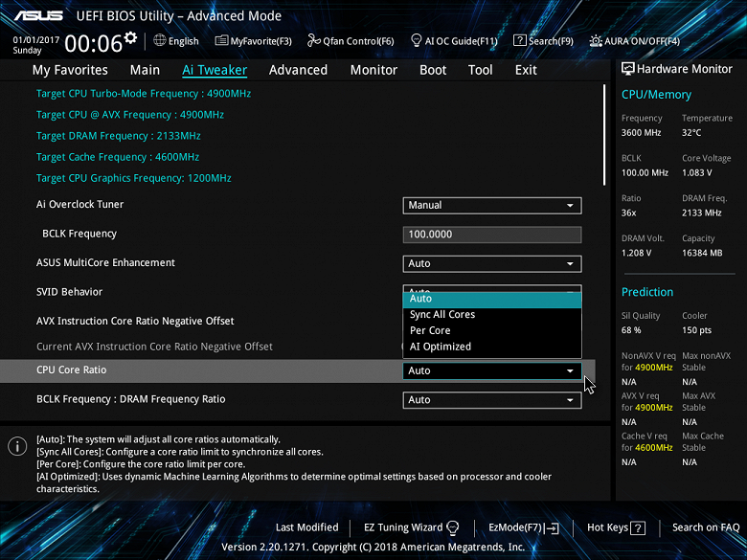This screenshot has height=560, width=747.
Task: Choose Per Core option
Action: (x=492, y=330)
